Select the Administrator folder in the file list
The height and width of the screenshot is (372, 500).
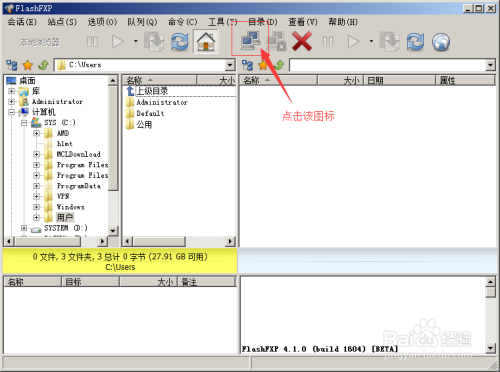(162, 102)
